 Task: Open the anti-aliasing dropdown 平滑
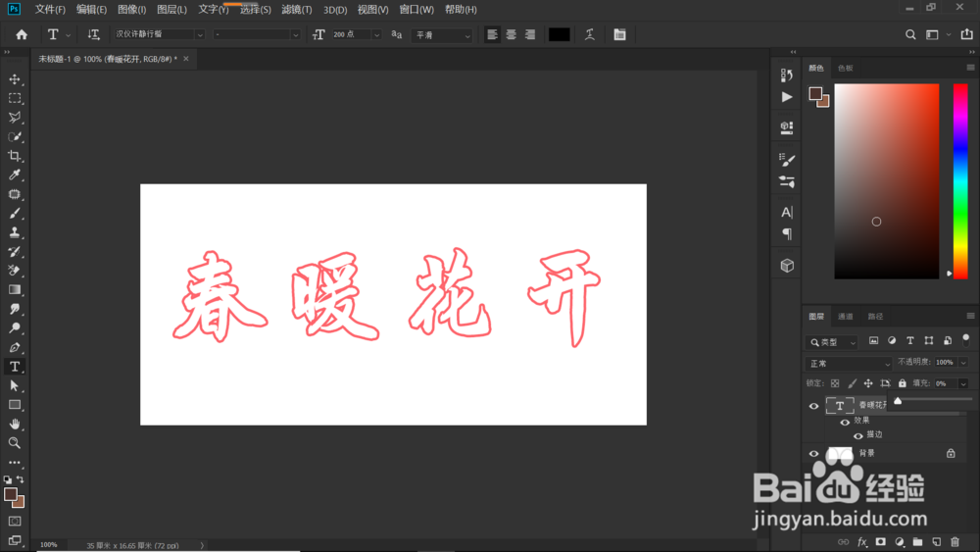(x=443, y=35)
